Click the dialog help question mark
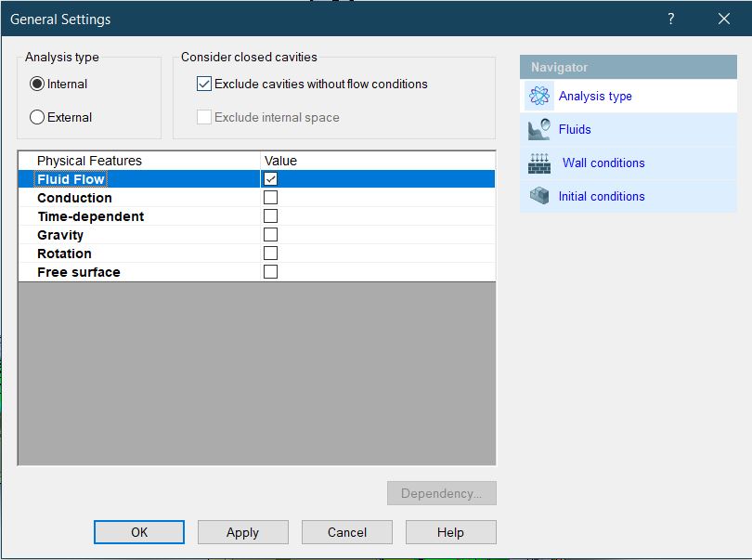752x560 pixels. tap(670, 19)
